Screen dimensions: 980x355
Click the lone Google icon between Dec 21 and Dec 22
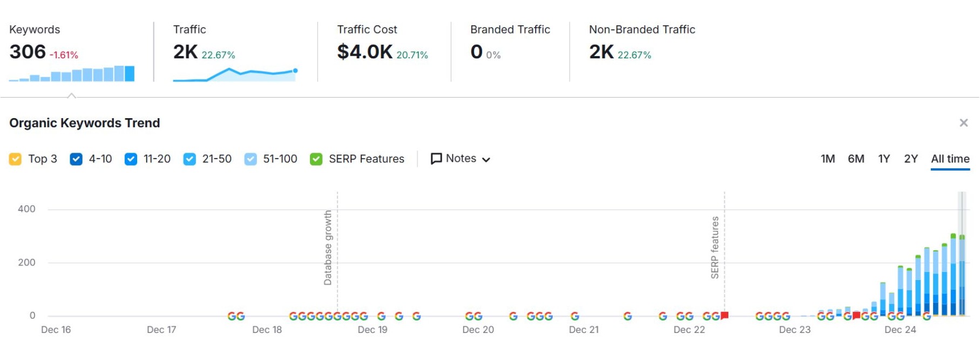coord(628,316)
